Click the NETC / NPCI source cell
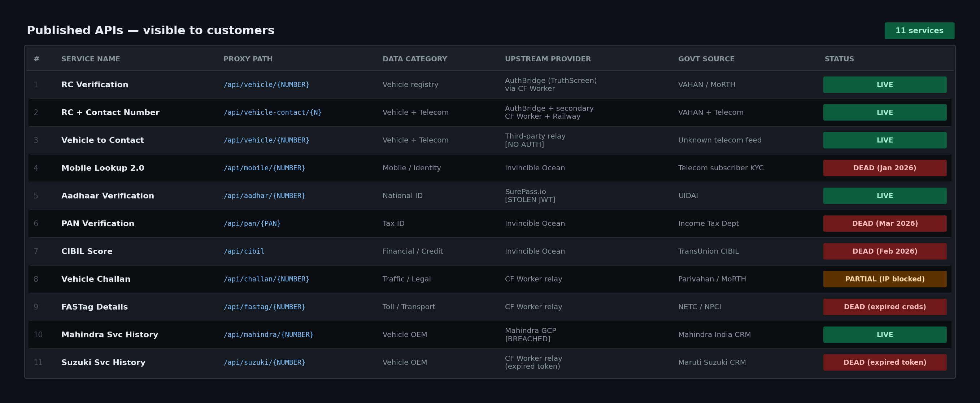The height and width of the screenshot is (403, 980). [x=700, y=307]
